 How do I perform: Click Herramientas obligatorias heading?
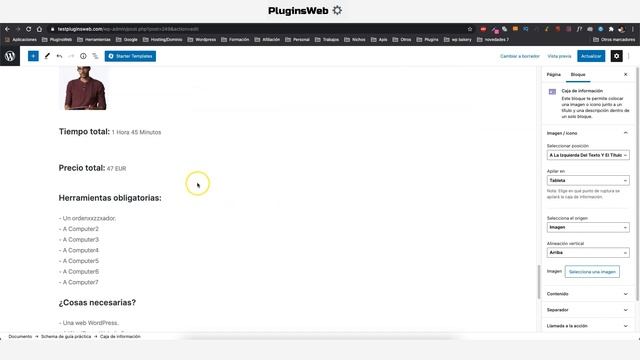coord(110,198)
